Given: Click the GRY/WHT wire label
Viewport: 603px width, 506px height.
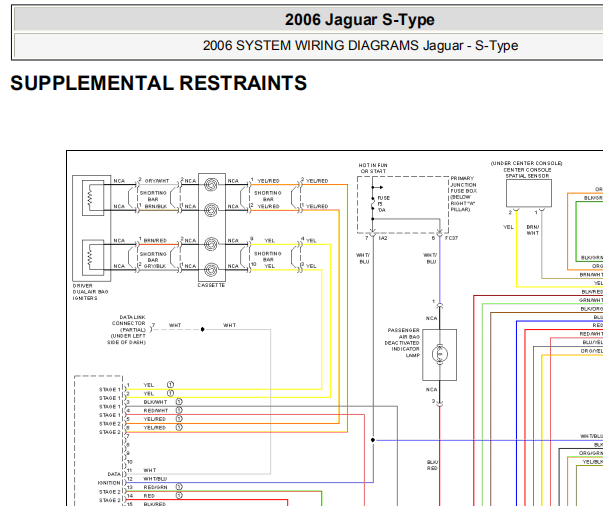Looking at the screenshot, I should tap(157, 181).
